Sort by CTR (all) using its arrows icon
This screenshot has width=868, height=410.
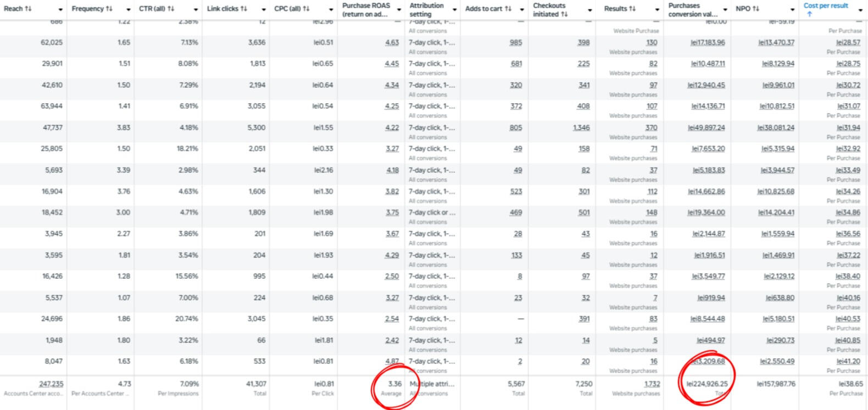[170, 9]
